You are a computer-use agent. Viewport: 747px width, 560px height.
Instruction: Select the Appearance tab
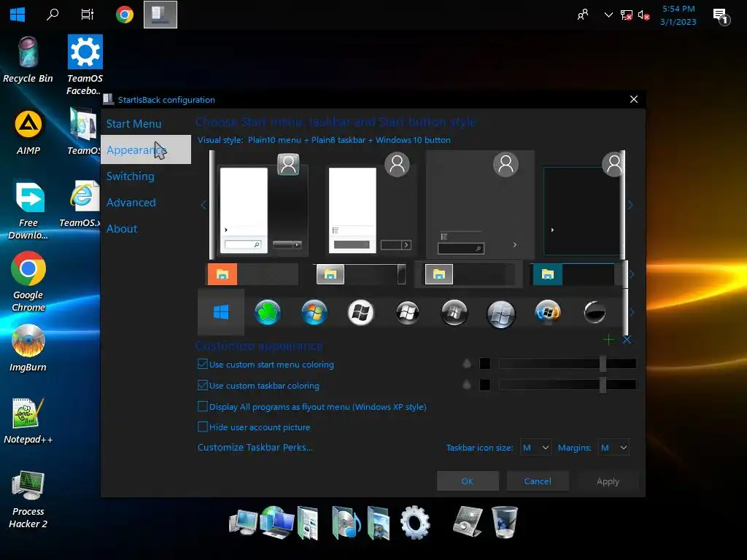146,149
